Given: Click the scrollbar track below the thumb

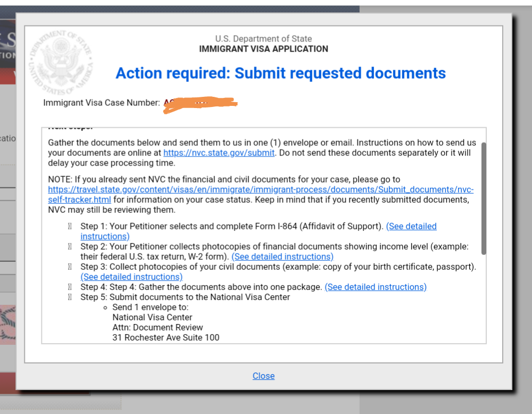Looking at the screenshot, I should 484,299.
